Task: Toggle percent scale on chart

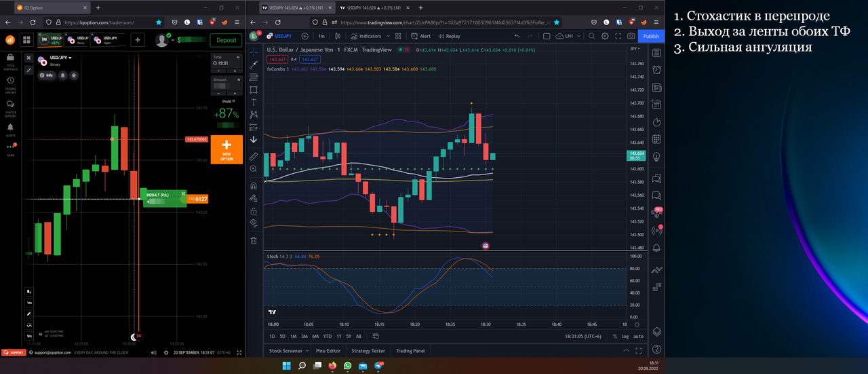Action: (615, 336)
